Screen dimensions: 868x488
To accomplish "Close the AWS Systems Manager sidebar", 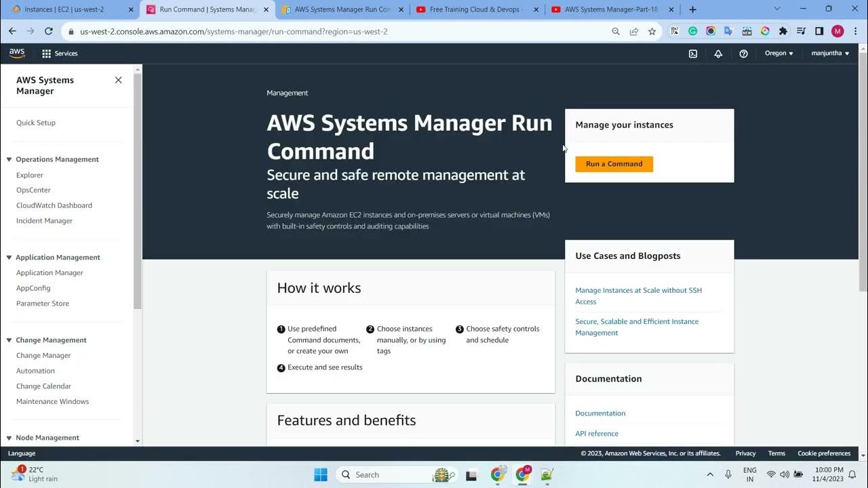I will click(x=119, y=80).
